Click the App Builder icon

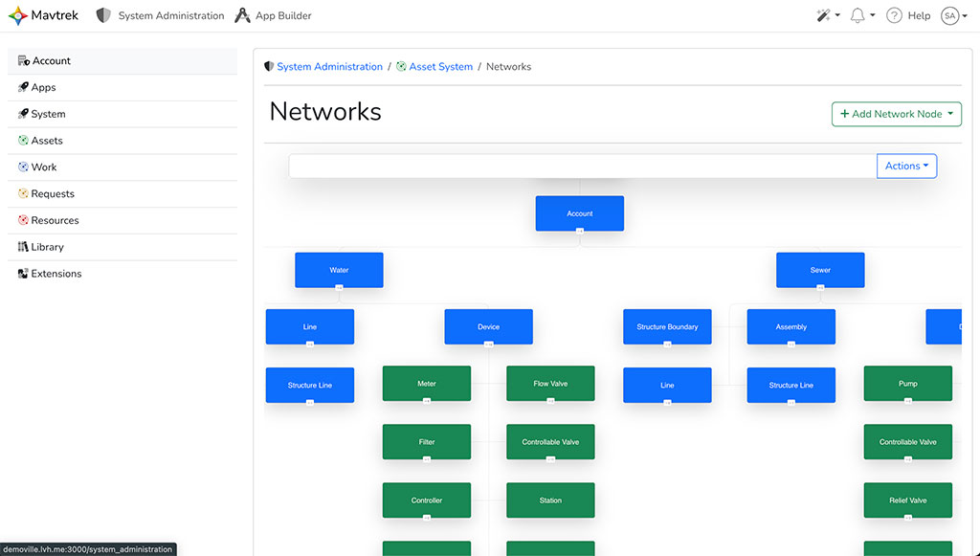(x=243, y=15)
